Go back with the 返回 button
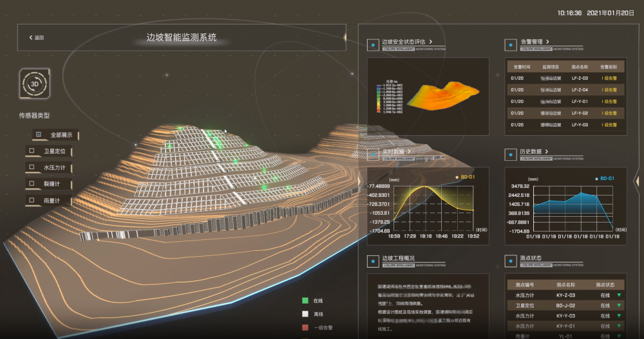Viewport: 644px width, 339px height. (37, 38)
